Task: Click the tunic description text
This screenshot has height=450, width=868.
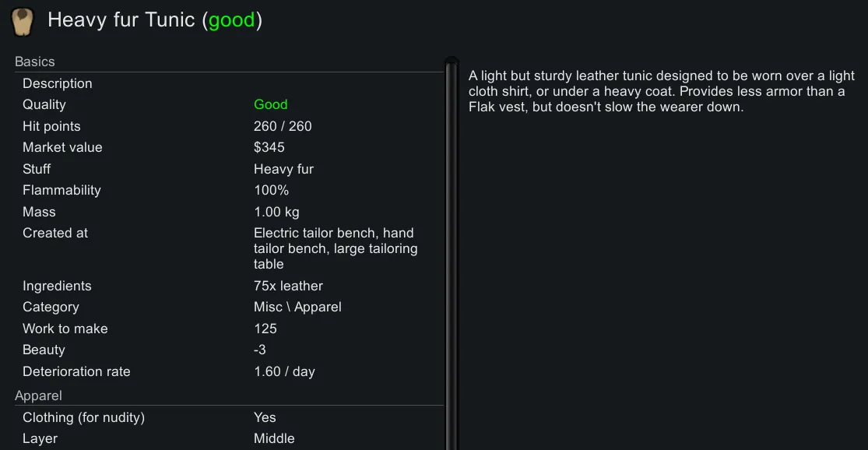Action: pyautogui.click(x=662, y=91)
